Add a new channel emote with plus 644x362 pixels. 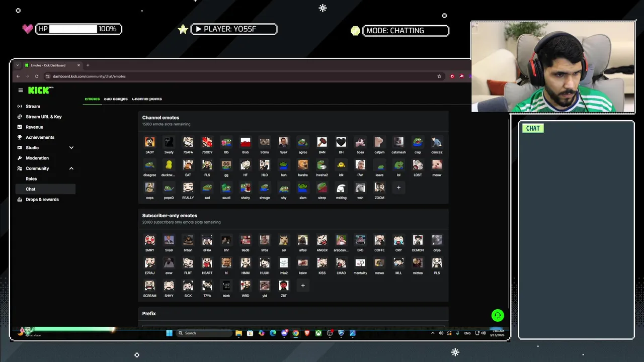(398, 188)
